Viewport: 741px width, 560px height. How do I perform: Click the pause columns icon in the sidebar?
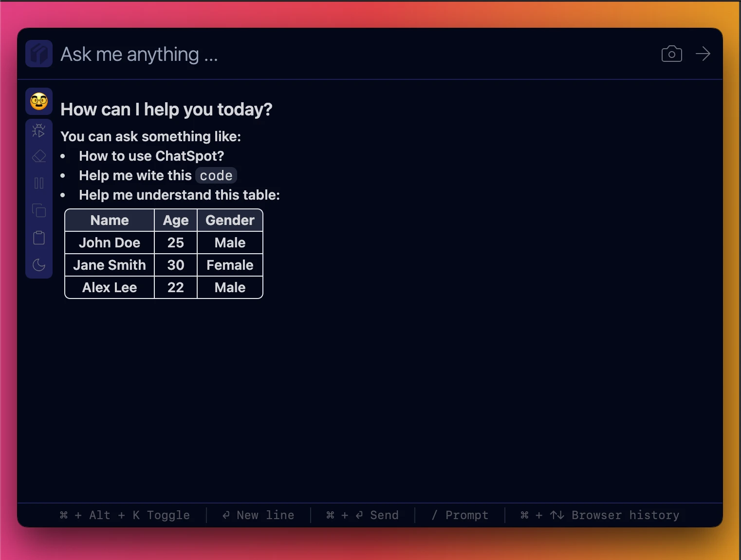(39, 183)
